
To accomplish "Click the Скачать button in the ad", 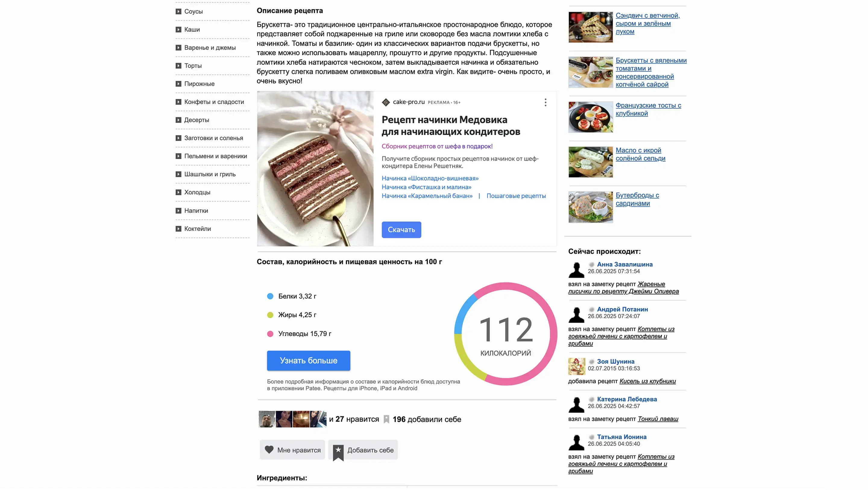I will [x=401, y=230].
